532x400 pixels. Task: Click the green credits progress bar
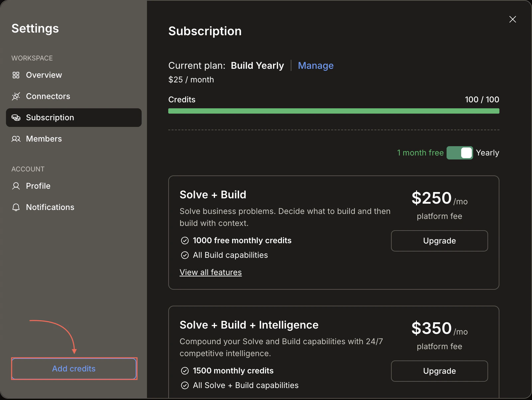[x=333, y=111]
